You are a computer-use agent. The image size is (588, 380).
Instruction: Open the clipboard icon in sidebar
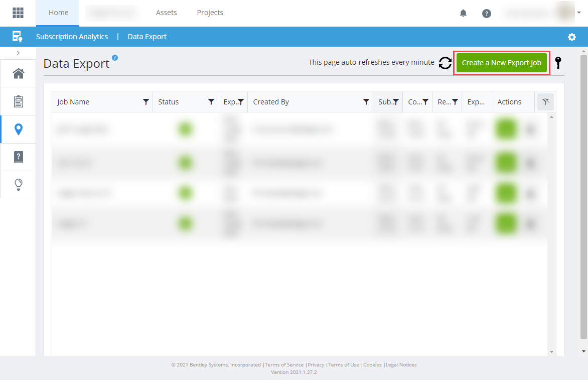click(x=18, y=102)
